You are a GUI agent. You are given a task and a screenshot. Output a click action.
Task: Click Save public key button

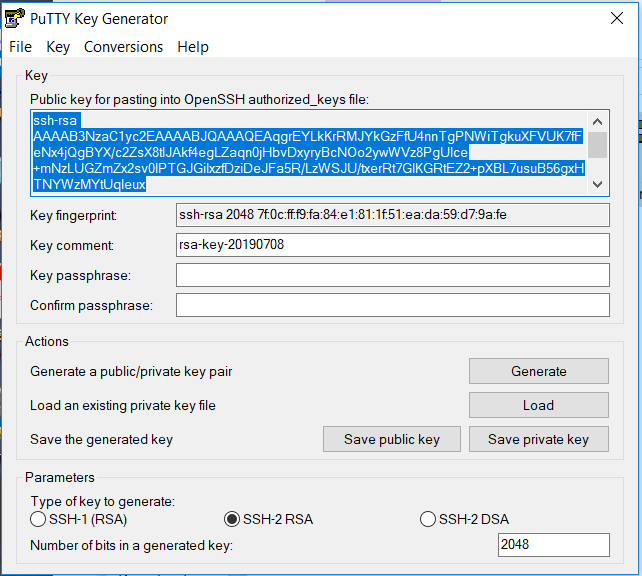point(391,439)
